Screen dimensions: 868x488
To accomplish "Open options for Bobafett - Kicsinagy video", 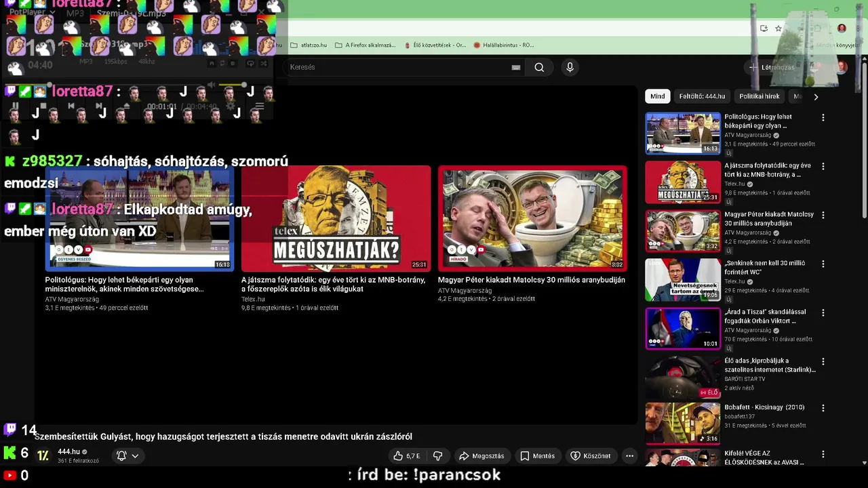I will tap(823, 409).
